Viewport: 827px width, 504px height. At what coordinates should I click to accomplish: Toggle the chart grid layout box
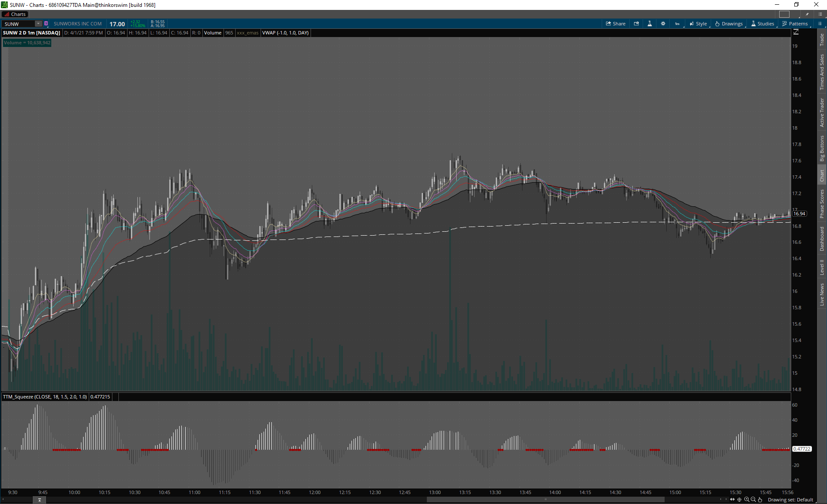pos(784,14)
